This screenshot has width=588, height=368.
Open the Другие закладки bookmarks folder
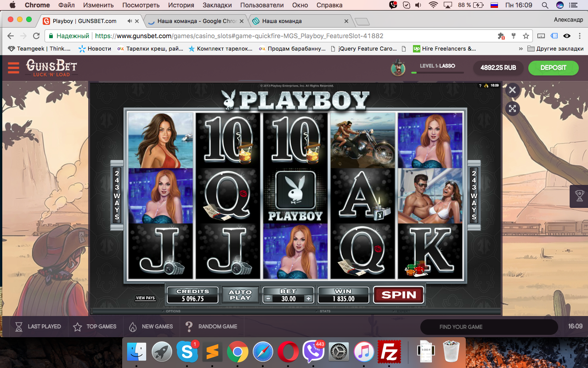tap(555, 49)
